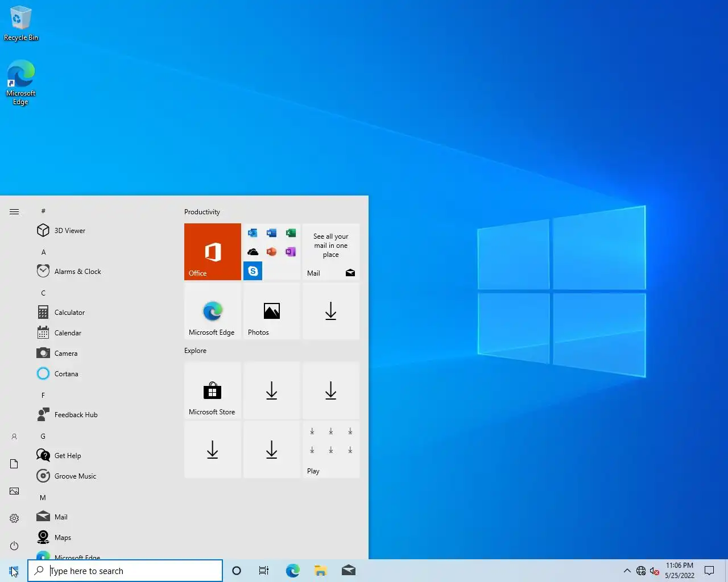
Task: Click the Excel icon in Office group tile
Action: (x=291, y=233)
